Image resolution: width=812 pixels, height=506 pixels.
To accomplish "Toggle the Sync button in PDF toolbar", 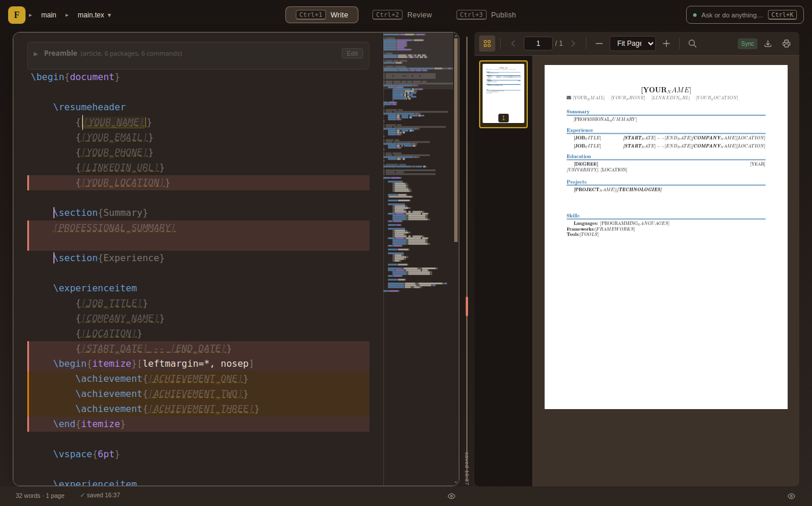I will (x=748, y=44).
